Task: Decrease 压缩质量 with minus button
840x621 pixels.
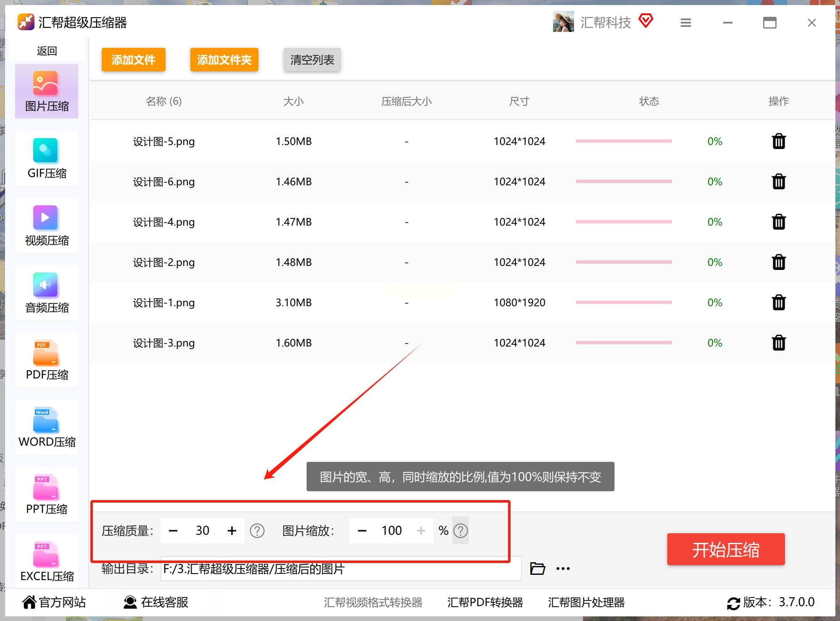Action: (x=173, y=531)
